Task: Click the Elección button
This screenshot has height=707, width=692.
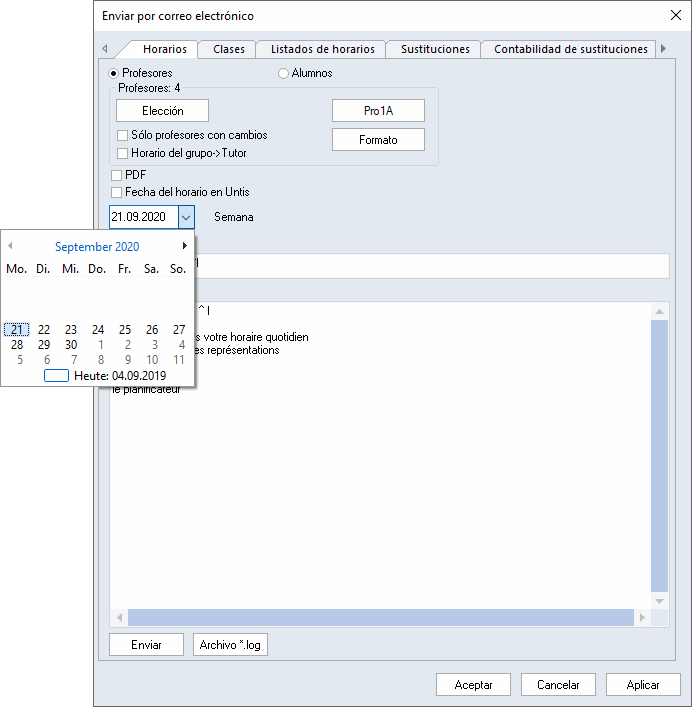Action: [162, 111]
